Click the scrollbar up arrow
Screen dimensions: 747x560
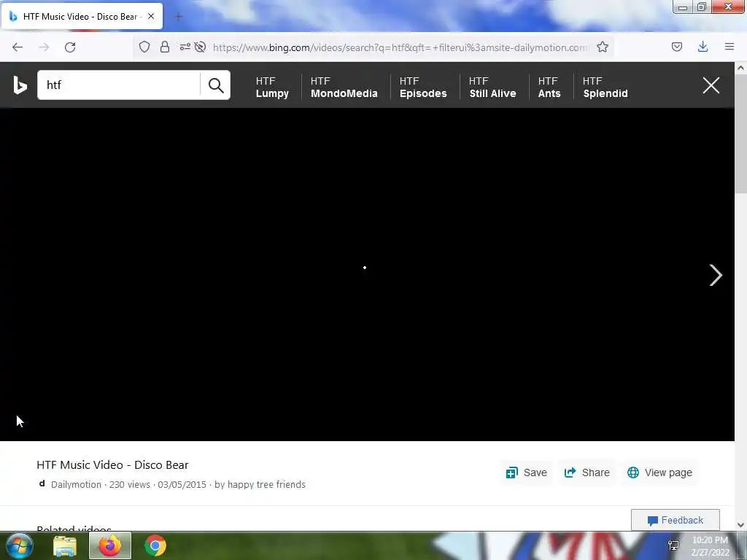pos(740,68)
